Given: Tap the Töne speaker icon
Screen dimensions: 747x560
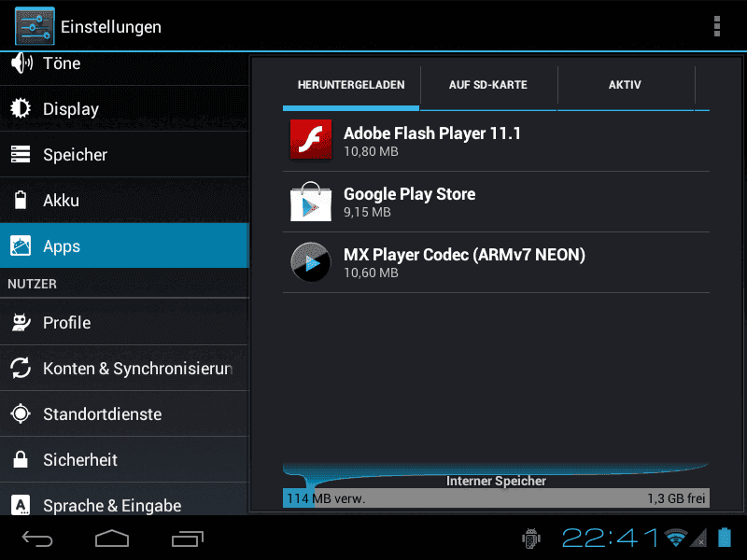Looking at the screenshot, I should click(x=21, y=63).
